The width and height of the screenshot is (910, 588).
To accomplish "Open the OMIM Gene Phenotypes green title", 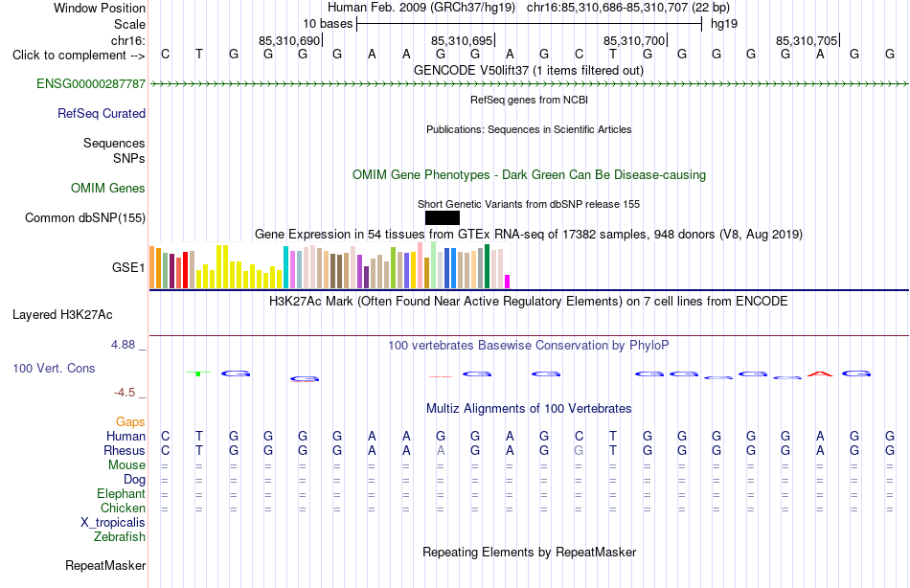I will point(530,174).
